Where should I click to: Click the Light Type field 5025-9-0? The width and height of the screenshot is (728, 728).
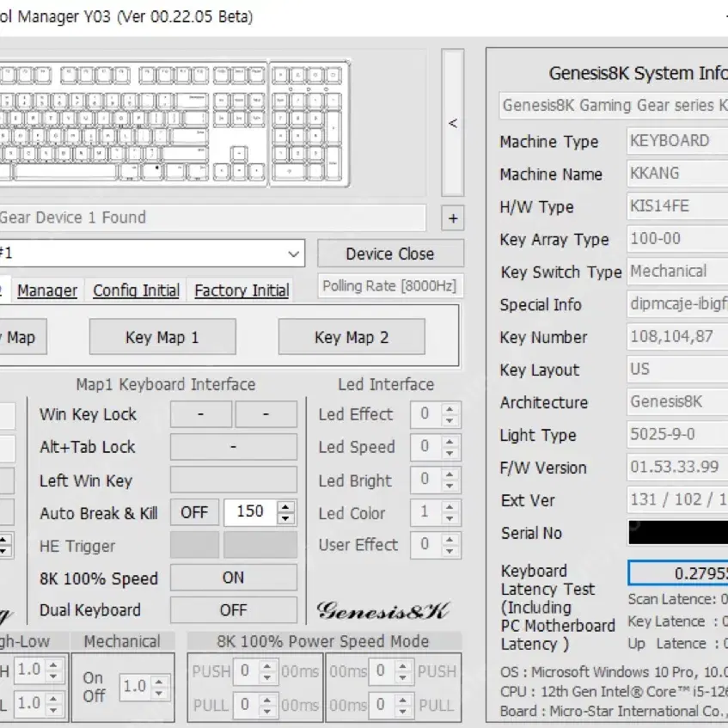677,435
